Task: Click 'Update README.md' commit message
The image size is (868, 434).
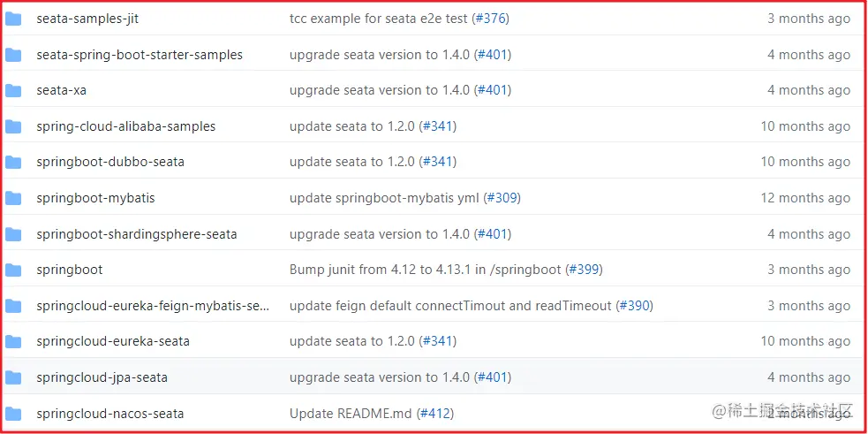Action: click(351, 414)
